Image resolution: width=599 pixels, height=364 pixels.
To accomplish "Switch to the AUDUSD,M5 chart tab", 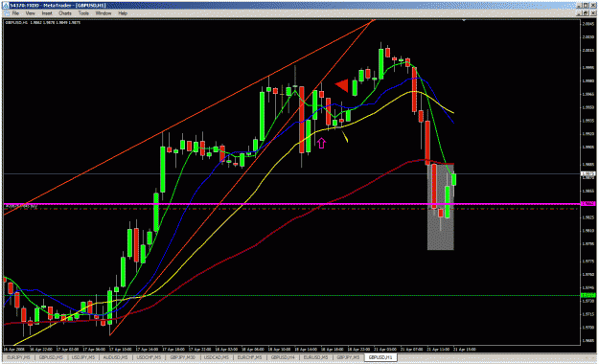I will [x=115, y=357].
